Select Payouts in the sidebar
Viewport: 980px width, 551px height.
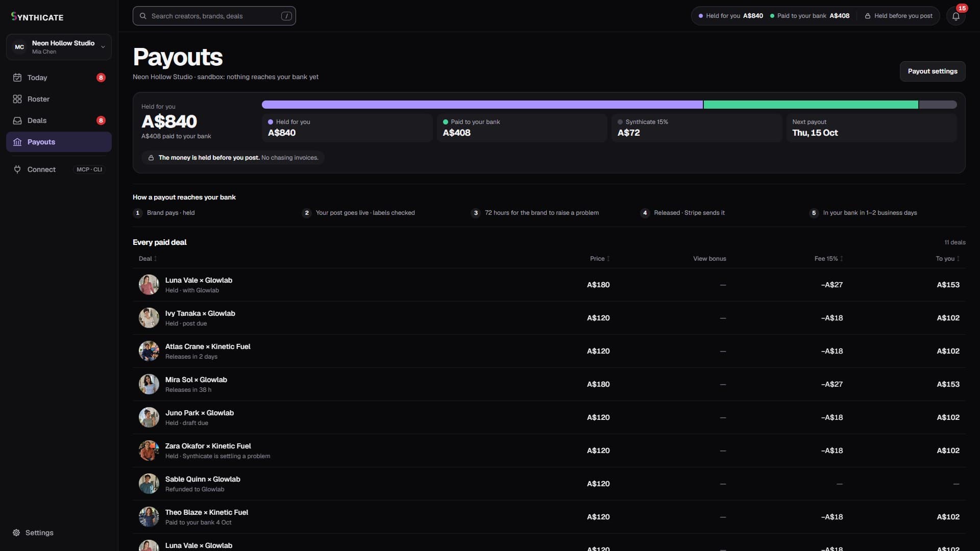[59, 142]
